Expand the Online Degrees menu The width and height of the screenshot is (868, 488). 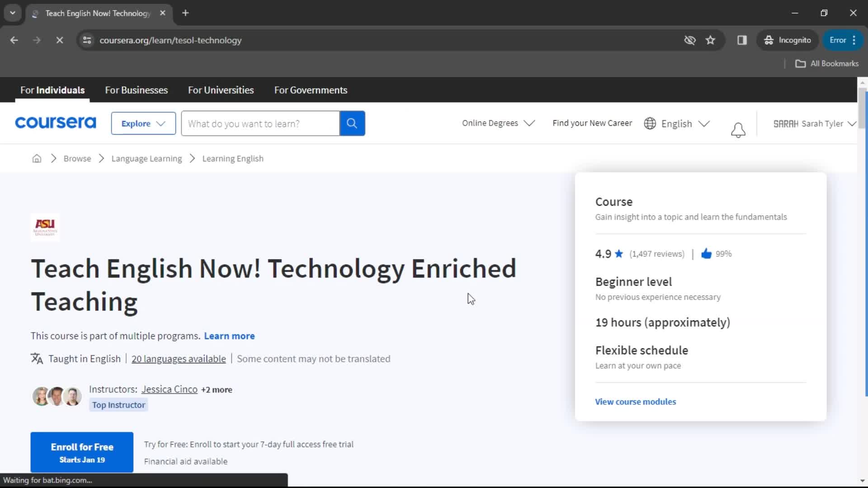tap(498, 123)
